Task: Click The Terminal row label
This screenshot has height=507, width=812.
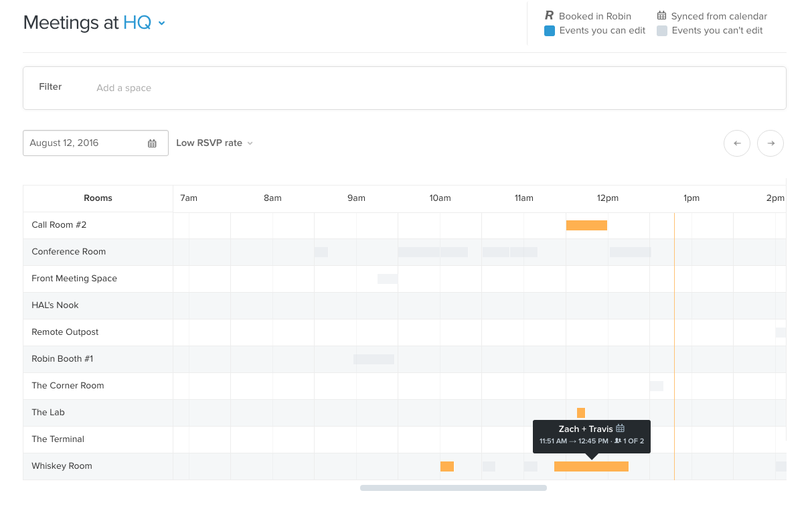Action: pyautogui.click(x=58, y=439)
